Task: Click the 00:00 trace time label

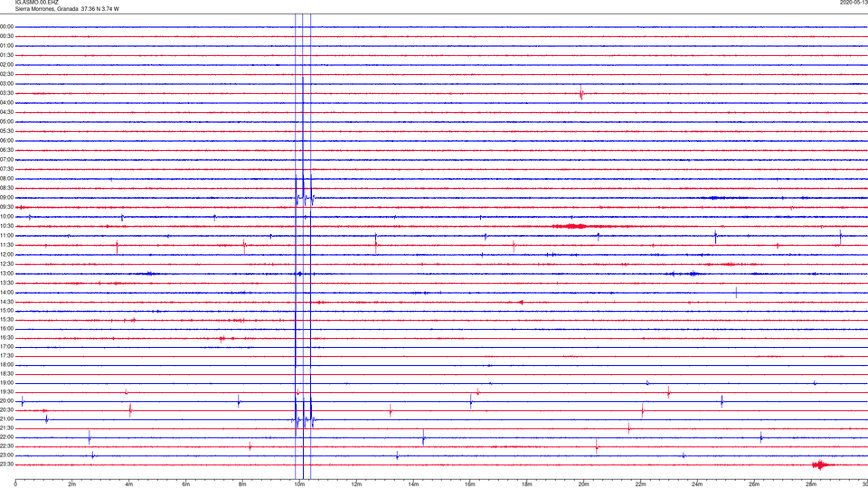Action: click(6, 26)
